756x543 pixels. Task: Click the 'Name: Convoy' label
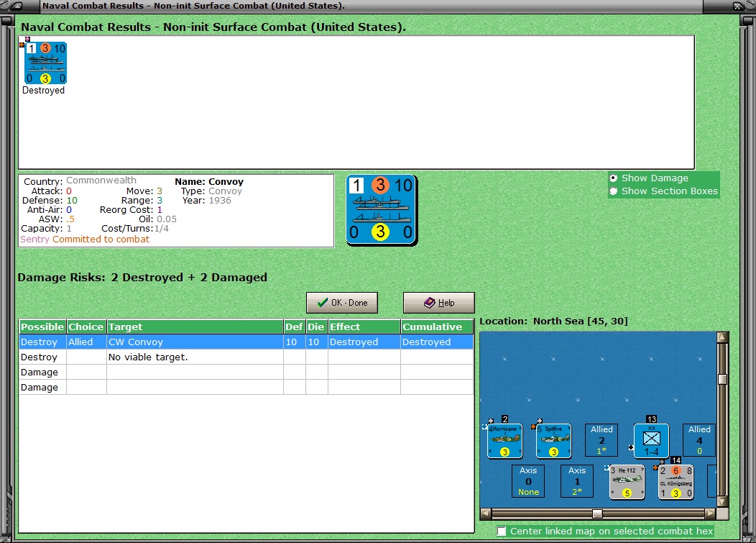point(209,182)
